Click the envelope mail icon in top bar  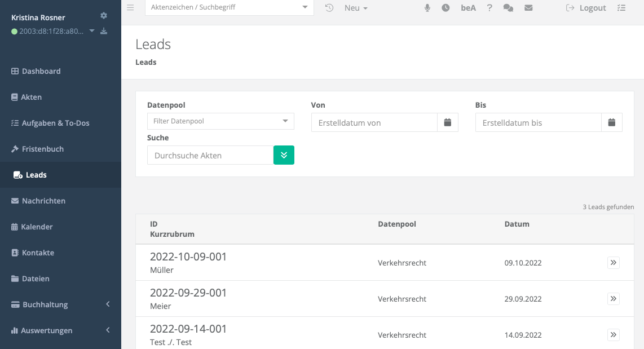528,8
